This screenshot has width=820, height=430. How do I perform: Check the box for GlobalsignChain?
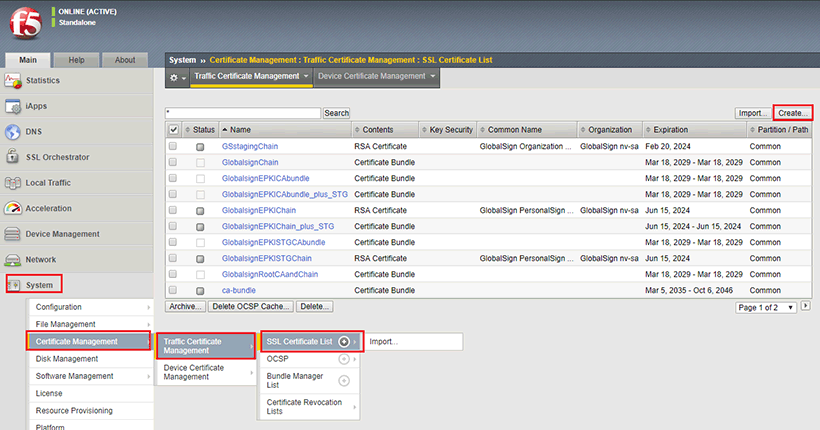click(x=173, y=162)
